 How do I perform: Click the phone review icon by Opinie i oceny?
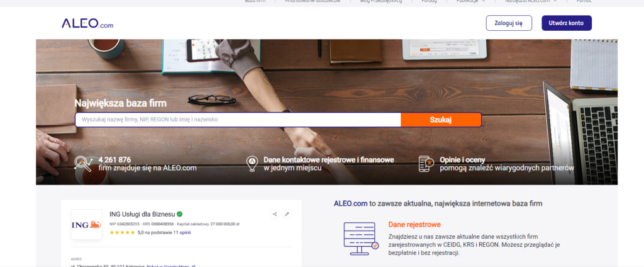[x=426, y=164]
